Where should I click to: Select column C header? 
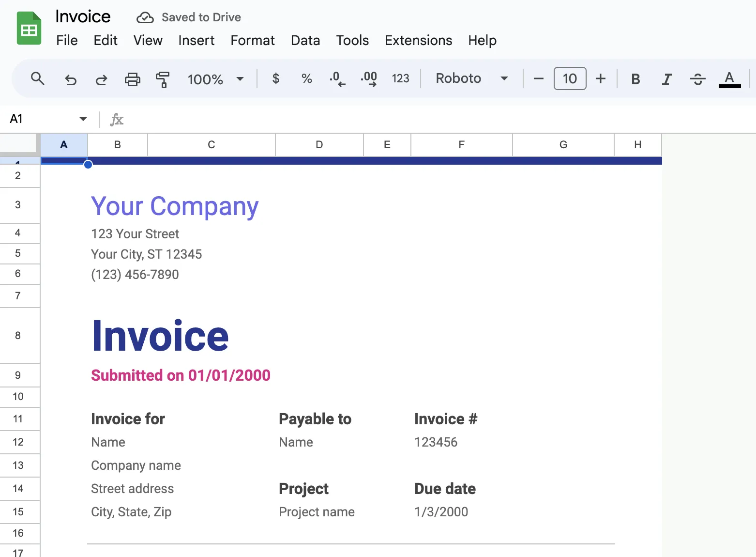(x=212, y=145)
